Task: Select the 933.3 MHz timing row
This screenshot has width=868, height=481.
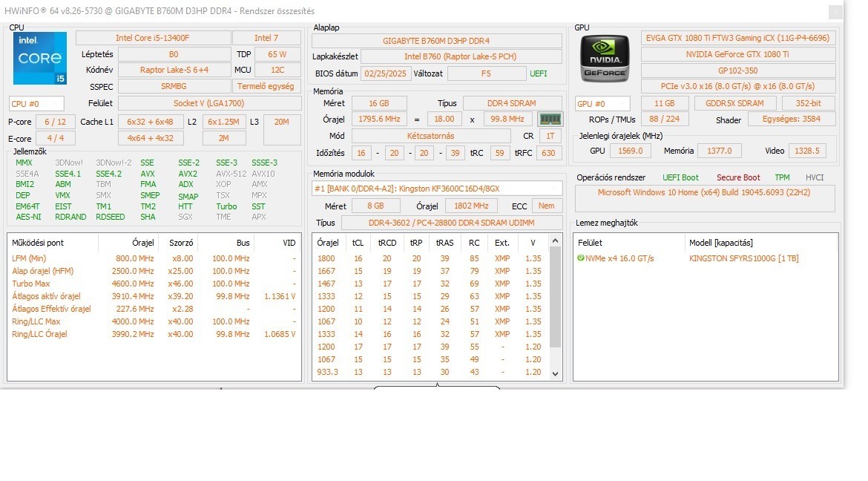Action: (431, 372)
